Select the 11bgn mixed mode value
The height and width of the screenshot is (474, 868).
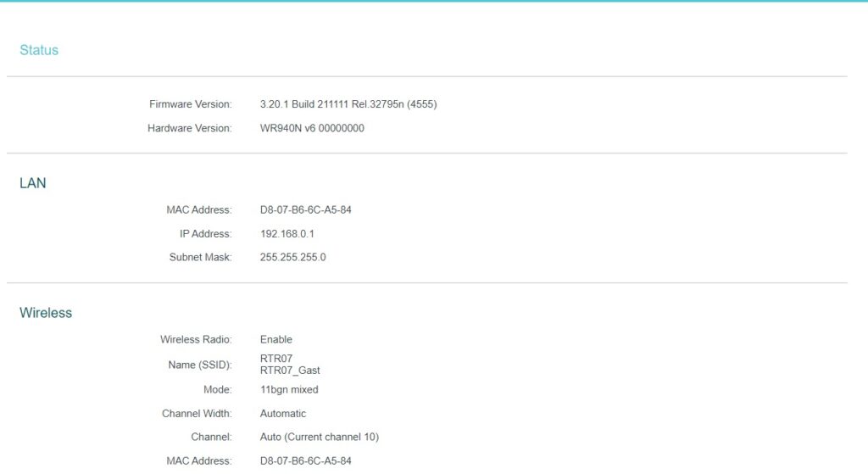(289, 390)
